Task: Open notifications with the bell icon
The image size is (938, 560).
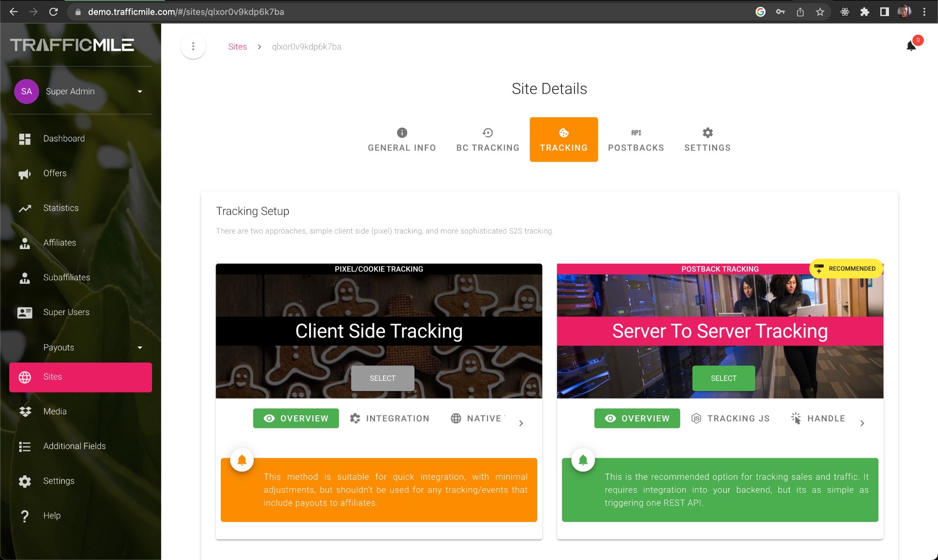Action: 911,46
